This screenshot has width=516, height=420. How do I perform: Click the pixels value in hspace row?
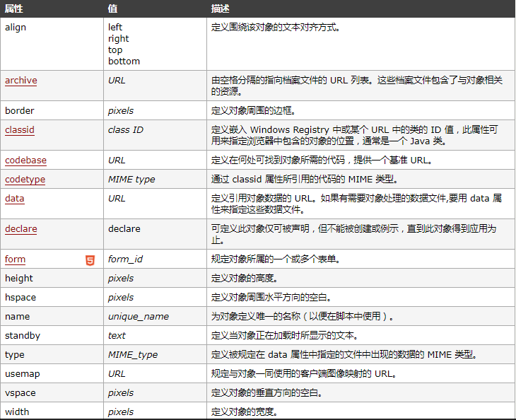121,298
